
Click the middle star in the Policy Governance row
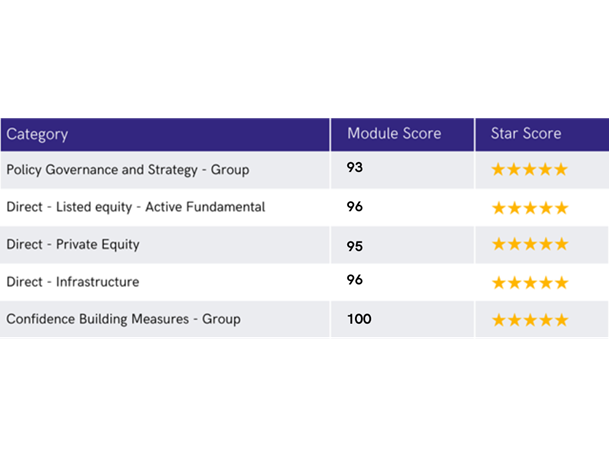(529, 170)
